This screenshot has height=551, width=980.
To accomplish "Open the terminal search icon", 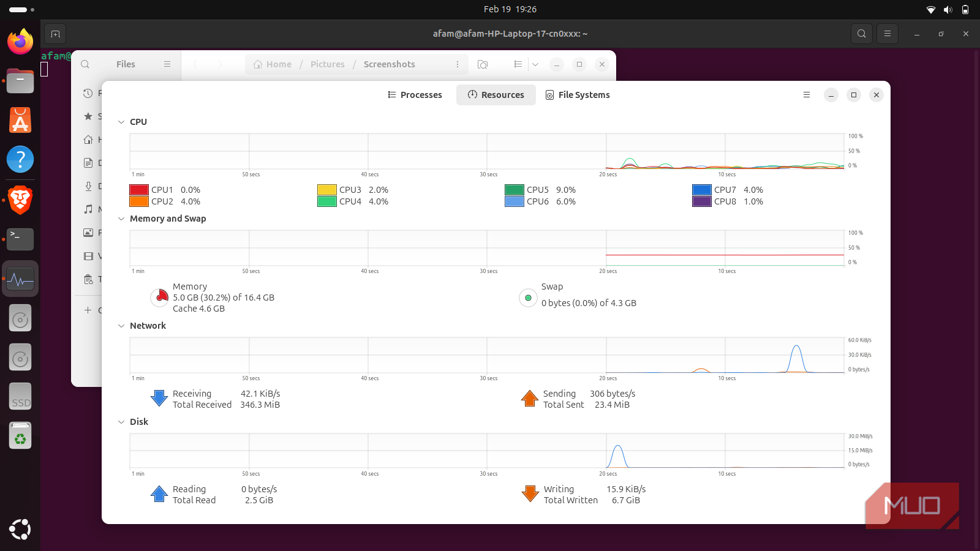I will (862, 34).
